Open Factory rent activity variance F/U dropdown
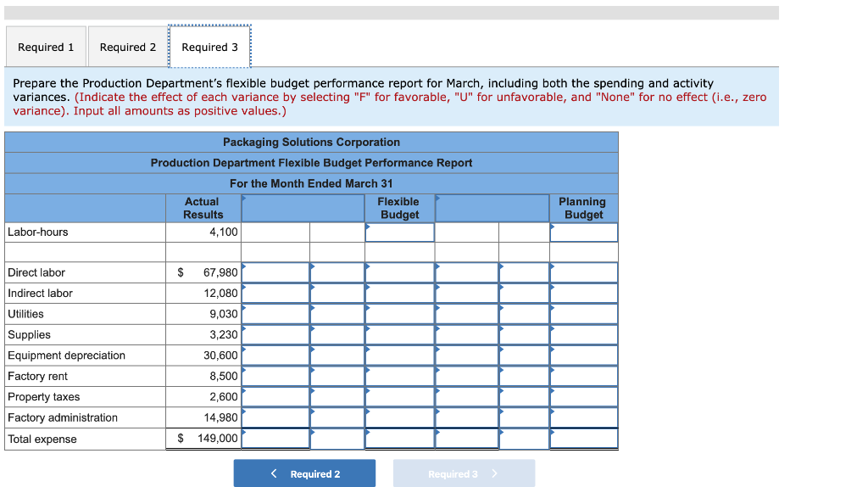The width and height of the screenshot is (868, 487). click(x=524, y=376)
